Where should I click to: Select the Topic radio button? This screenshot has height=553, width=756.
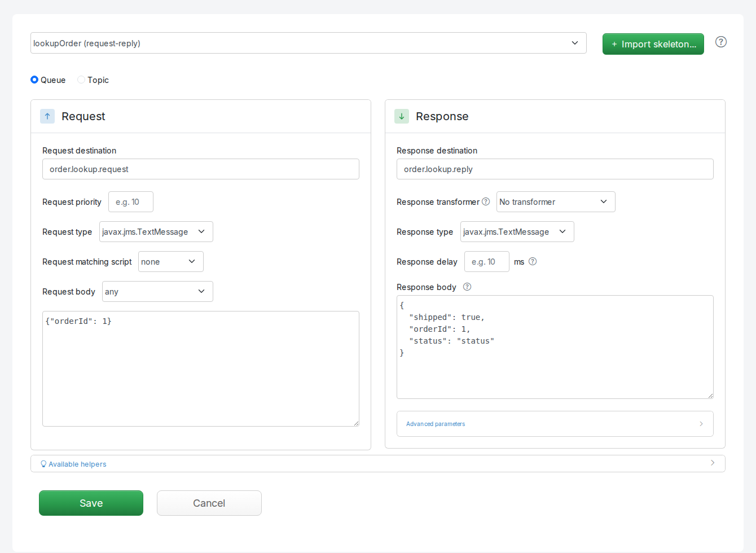(81, 80)
